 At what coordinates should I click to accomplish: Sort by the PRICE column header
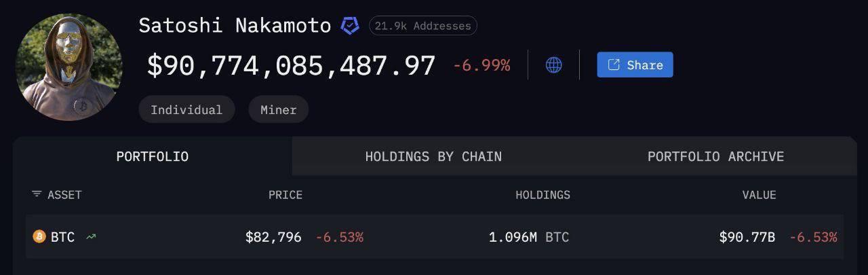[x=285, y=195]
